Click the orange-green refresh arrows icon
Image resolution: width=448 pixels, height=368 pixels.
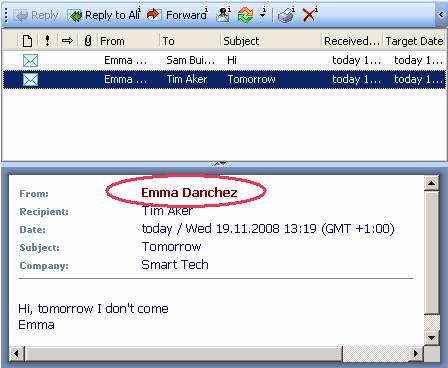[x=245, y=15]
